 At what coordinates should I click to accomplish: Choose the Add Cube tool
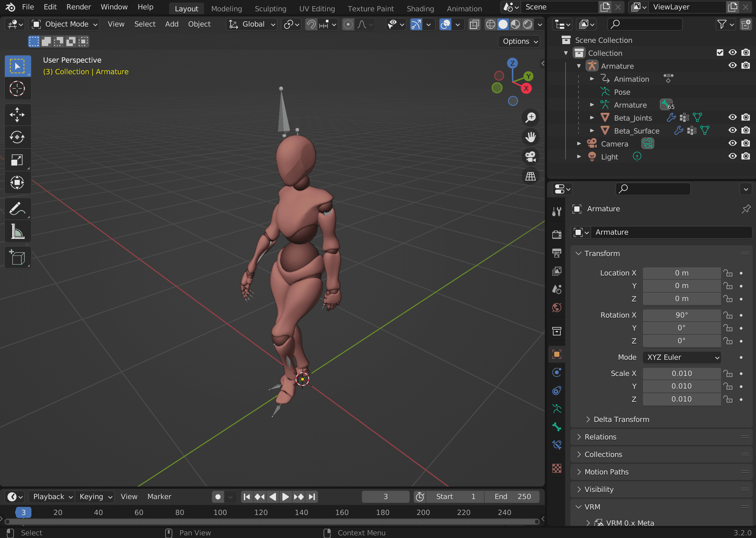click(x=17, y=257)
